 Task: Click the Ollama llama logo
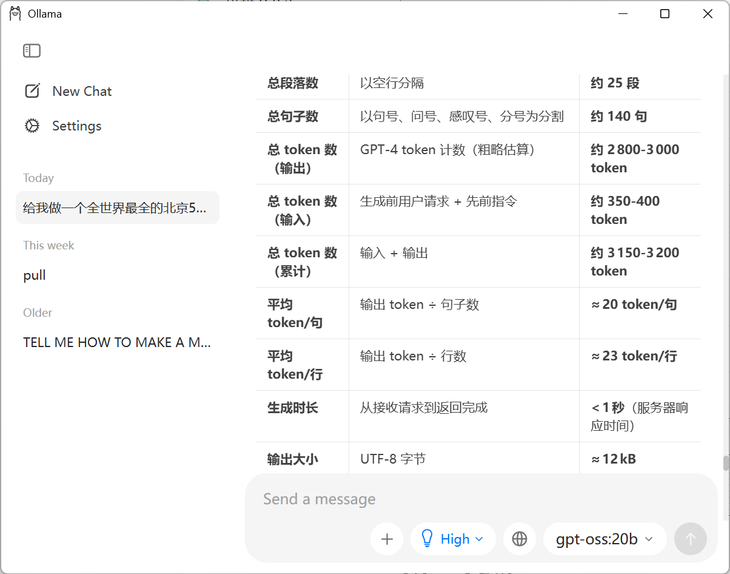14,14
